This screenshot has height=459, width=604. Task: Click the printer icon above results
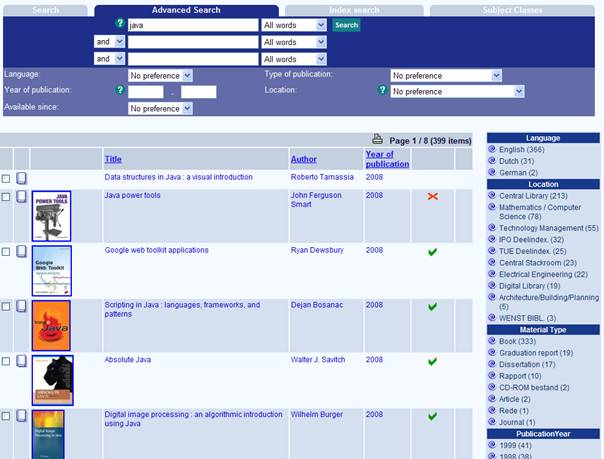click(378, 139)
